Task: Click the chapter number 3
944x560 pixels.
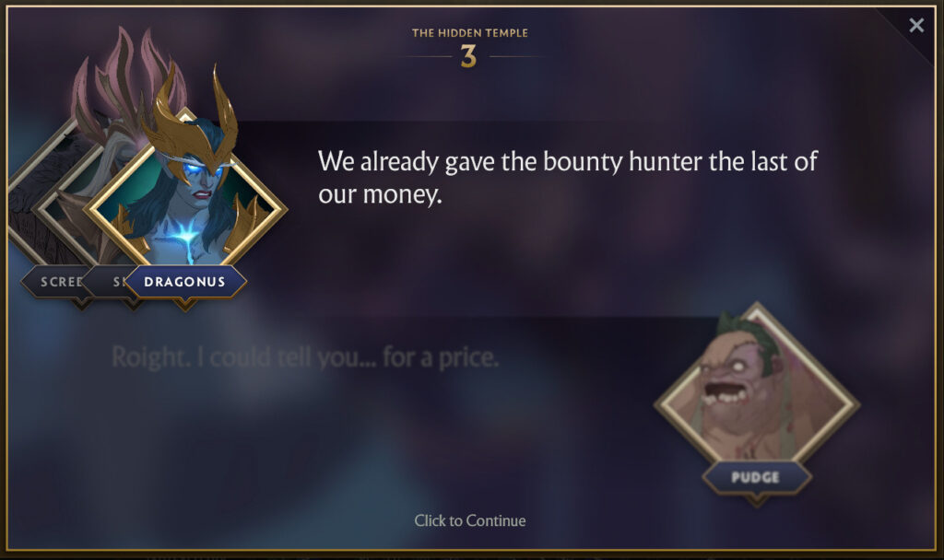Action: pos(468,57)
